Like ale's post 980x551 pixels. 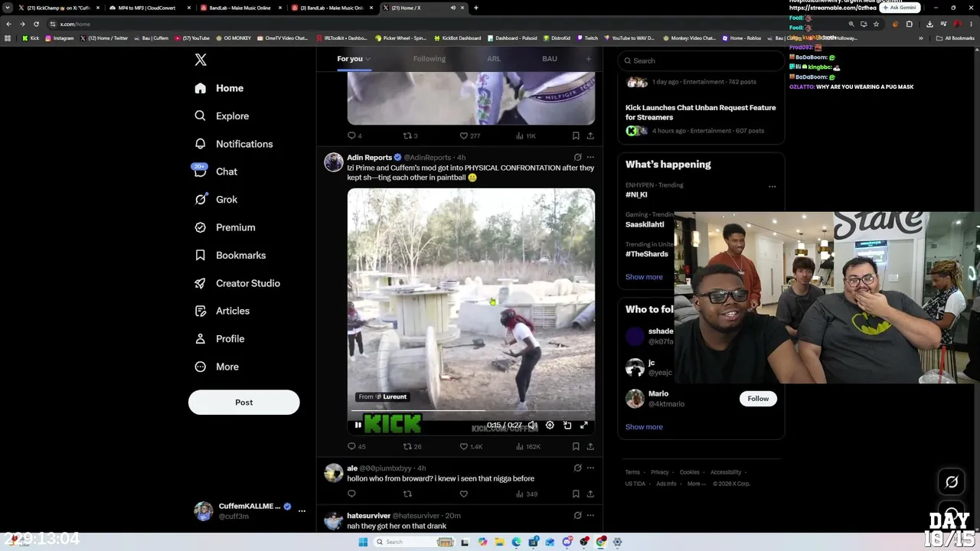[463, 494]
